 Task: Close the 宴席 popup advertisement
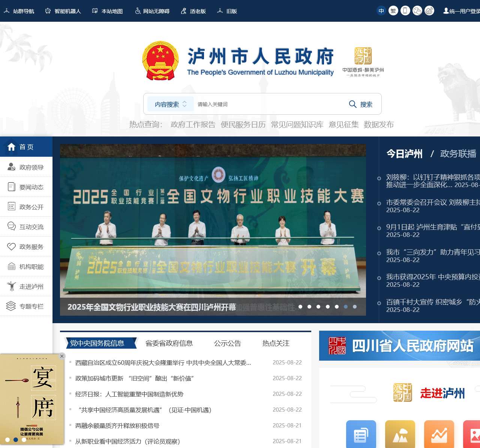(61, 356)
